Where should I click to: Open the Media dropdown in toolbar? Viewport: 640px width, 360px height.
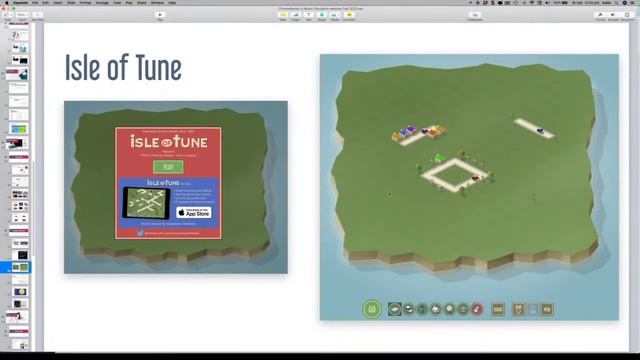(335, 15)
